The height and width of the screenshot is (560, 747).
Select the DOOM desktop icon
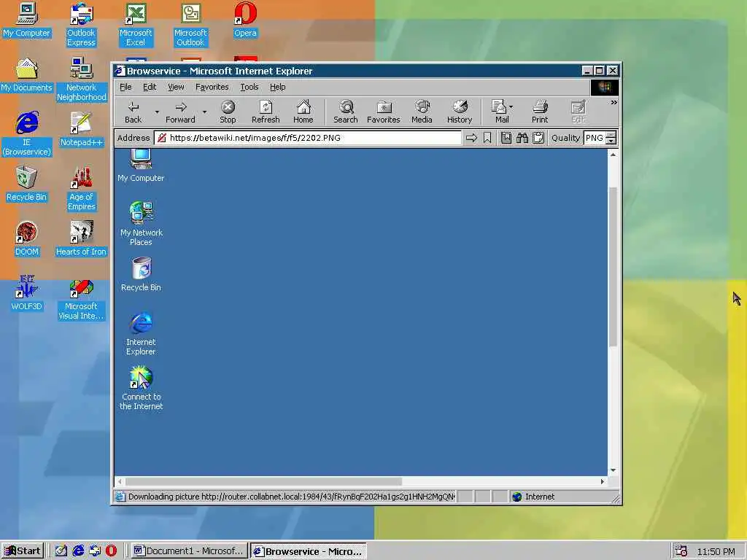point(27,239)
